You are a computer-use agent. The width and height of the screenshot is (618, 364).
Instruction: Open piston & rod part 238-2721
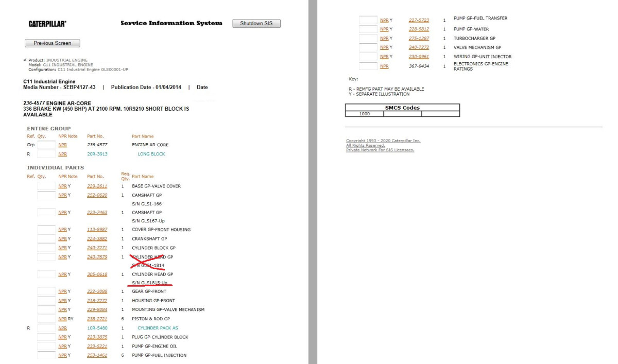(x=97, y=319)
